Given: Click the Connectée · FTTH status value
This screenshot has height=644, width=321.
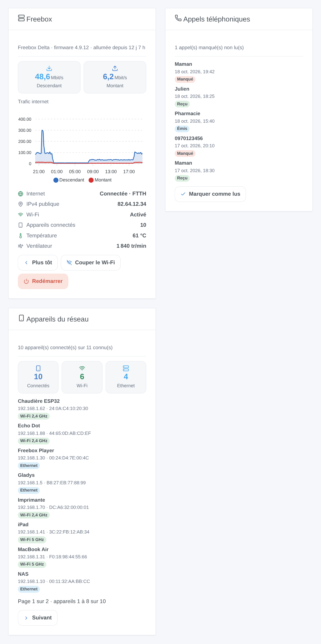Looking at the screenshot, I should coord(123,194).
